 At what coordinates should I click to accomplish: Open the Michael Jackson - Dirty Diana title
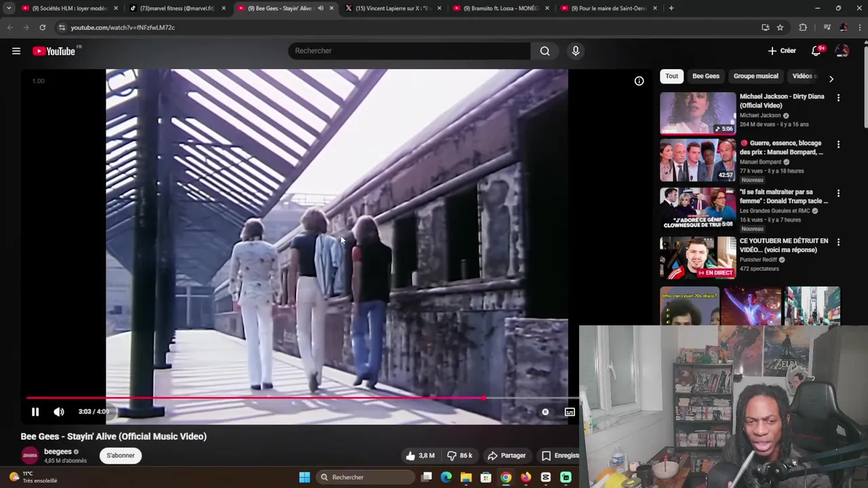tap(782, 101)
